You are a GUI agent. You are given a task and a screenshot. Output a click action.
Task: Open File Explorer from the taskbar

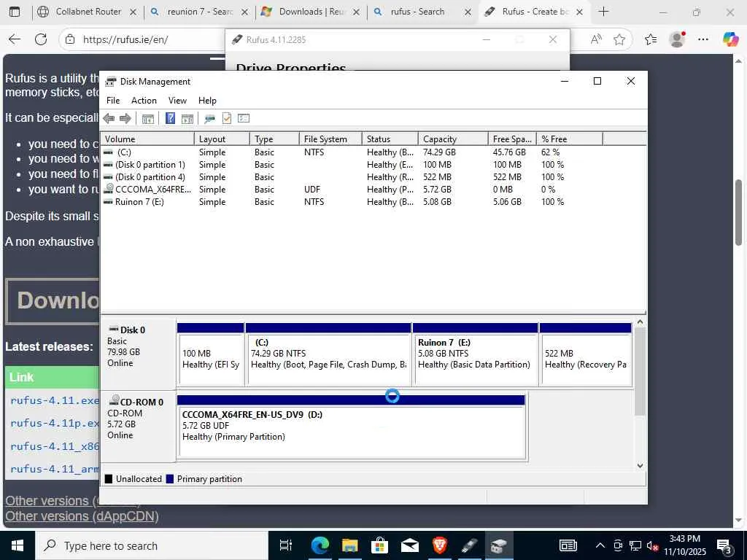[350, 545]
